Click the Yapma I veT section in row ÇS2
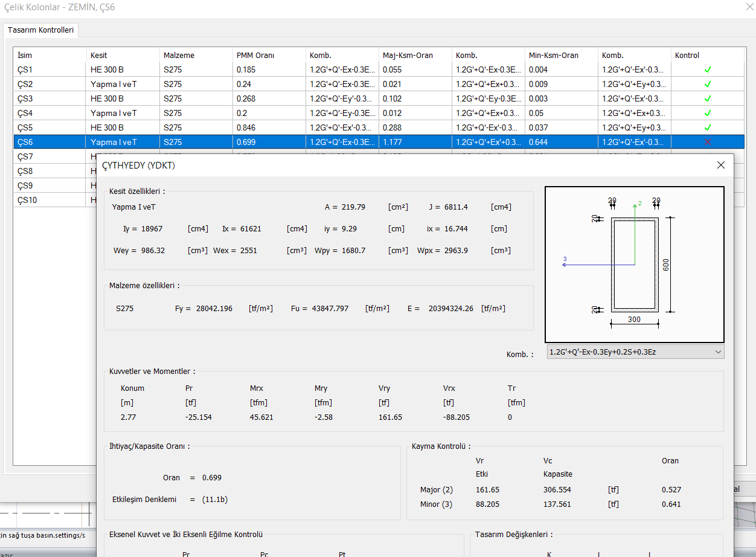Viewport: 756px width, 557px height. pyautogui.click(x=114, y=84)
